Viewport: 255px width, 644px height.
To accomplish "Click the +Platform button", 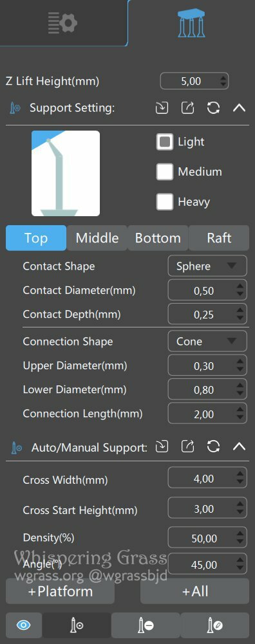I will point(60,591).
